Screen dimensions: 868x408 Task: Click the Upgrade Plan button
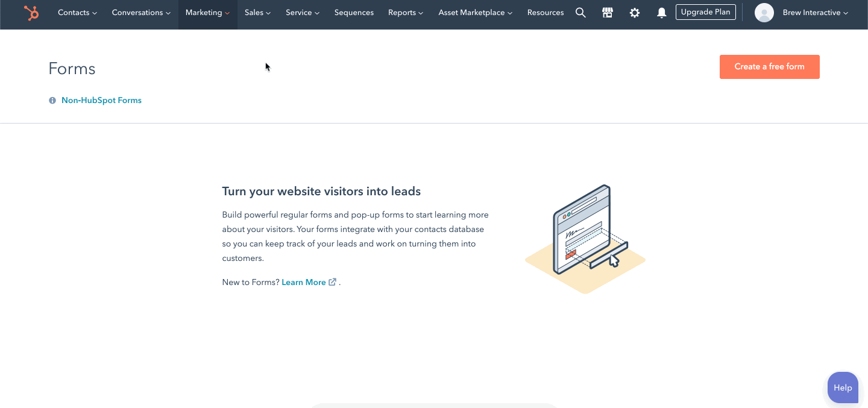click(x=705, y=12)
